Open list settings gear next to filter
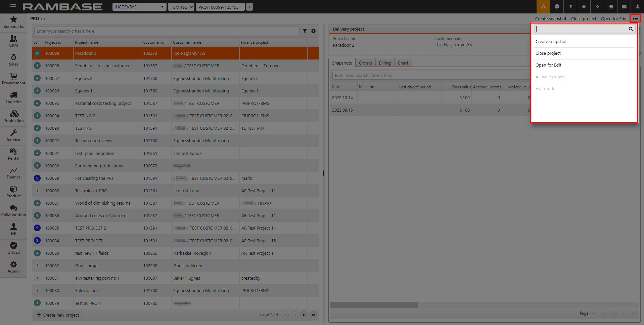 313,31
